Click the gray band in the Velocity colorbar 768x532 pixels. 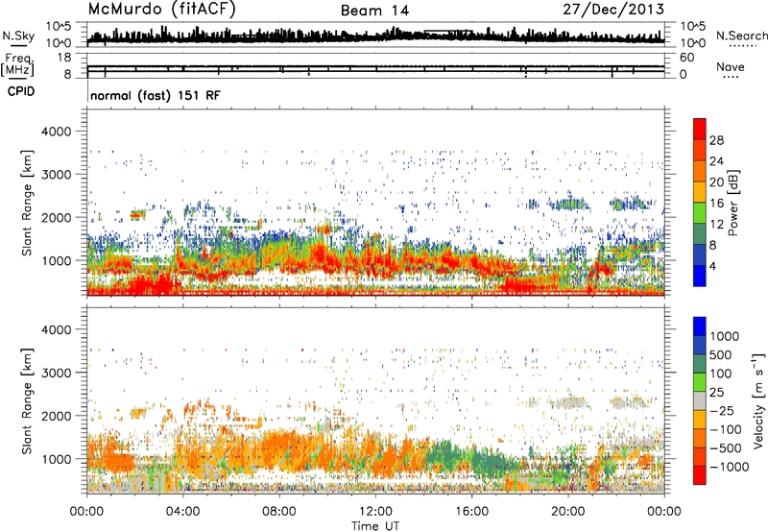coord(700,400)
